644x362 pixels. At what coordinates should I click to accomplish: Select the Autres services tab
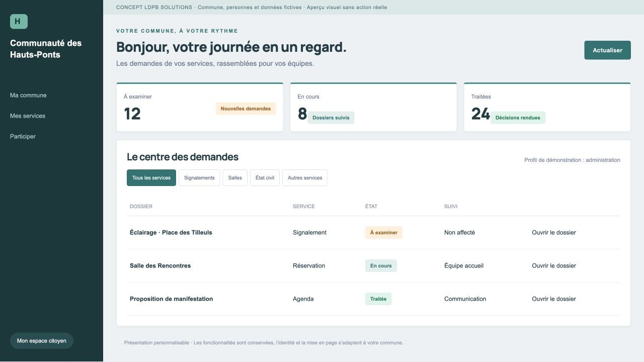tap(305, 178)
